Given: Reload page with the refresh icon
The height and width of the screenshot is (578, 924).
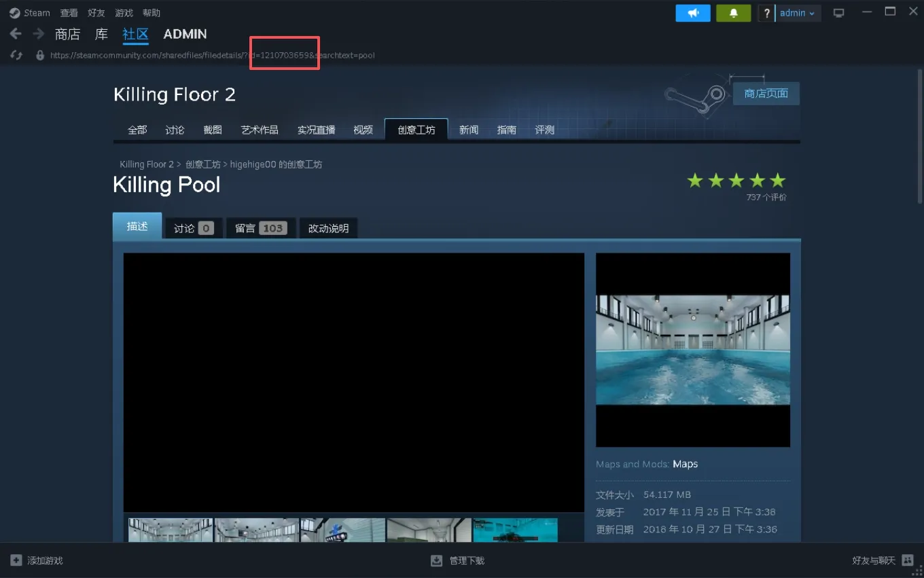Looking at the screenshot, I should [x=17, y=55].
